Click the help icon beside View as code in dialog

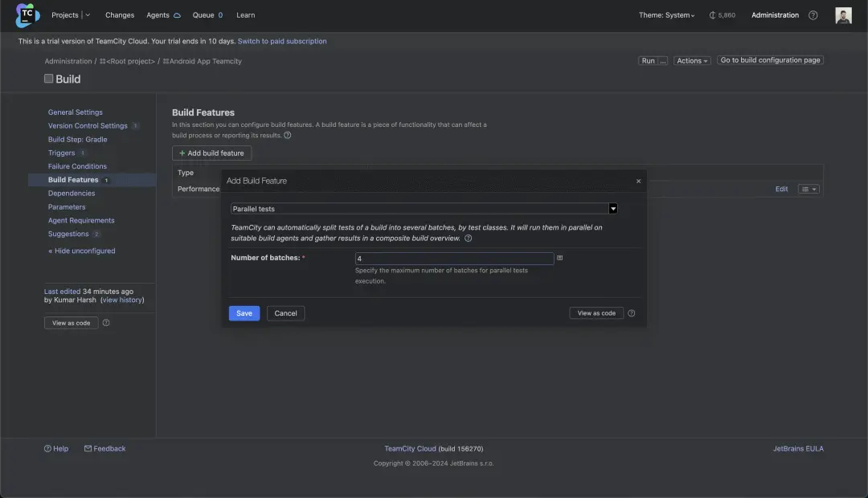(x=632, y=313)
